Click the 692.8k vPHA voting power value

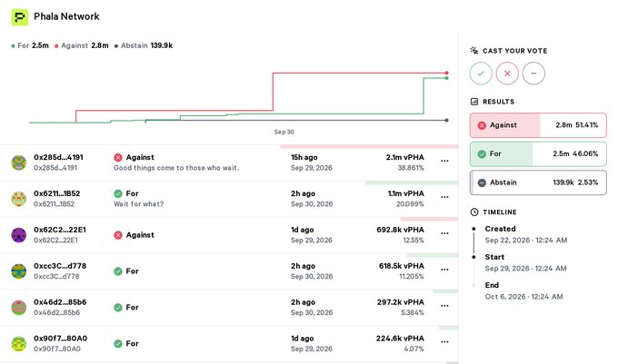click(x=400, y=230)
